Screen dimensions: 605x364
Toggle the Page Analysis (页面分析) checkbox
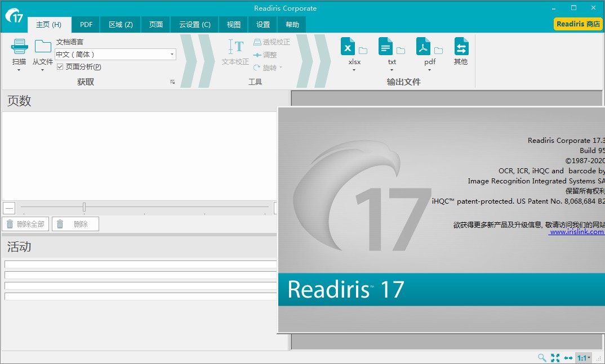click(60, 67)
